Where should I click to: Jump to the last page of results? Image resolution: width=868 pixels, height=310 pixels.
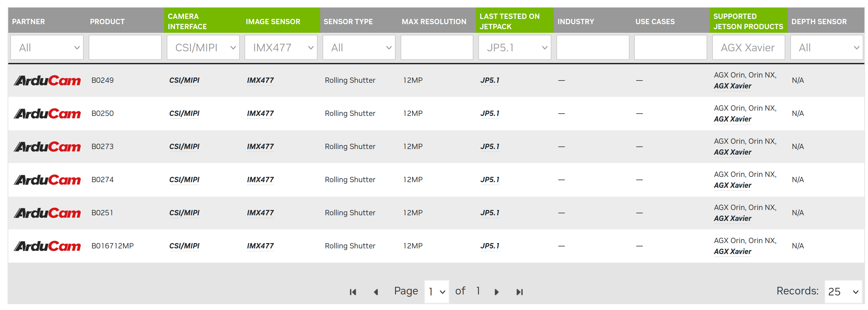519,292
